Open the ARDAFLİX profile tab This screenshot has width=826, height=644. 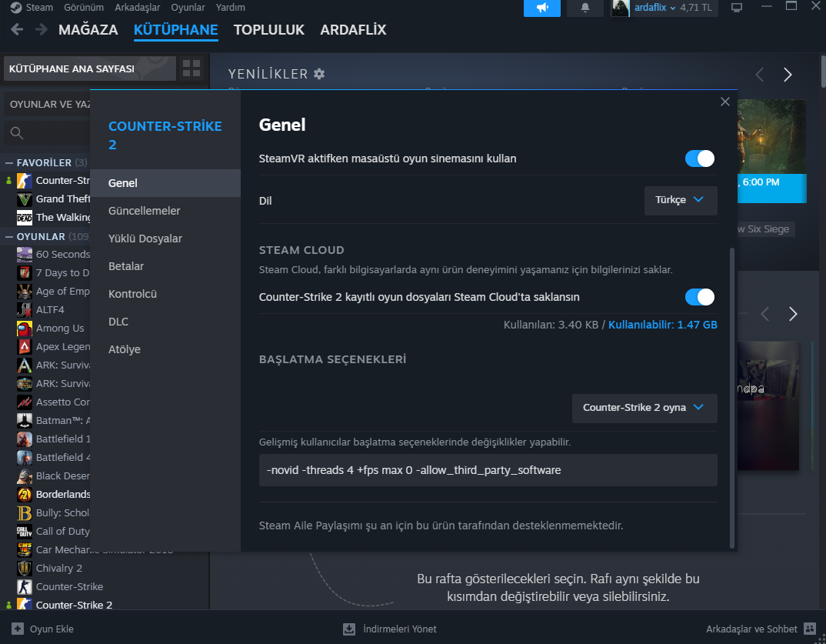tap(353, 29)
